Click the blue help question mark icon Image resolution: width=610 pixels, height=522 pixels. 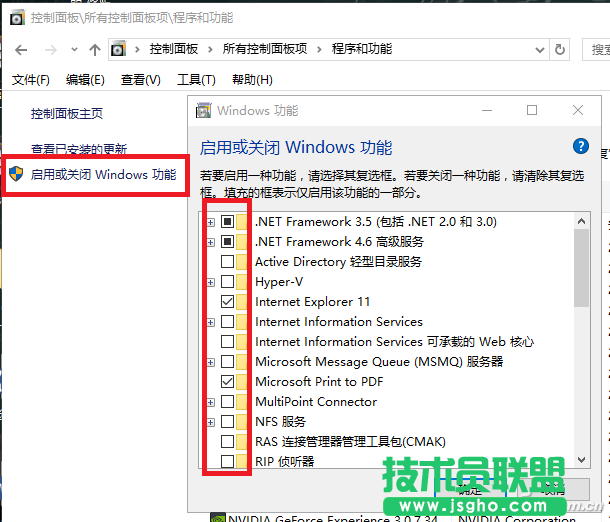pyautogui.click(x=581, y=146)
